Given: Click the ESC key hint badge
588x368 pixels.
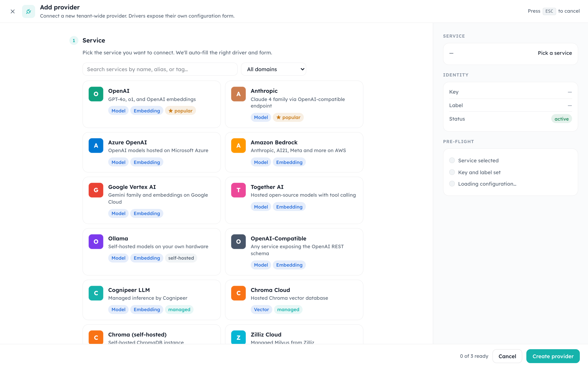Looking at the screenshot, I should pyautogui.click(x=549, y=11).
